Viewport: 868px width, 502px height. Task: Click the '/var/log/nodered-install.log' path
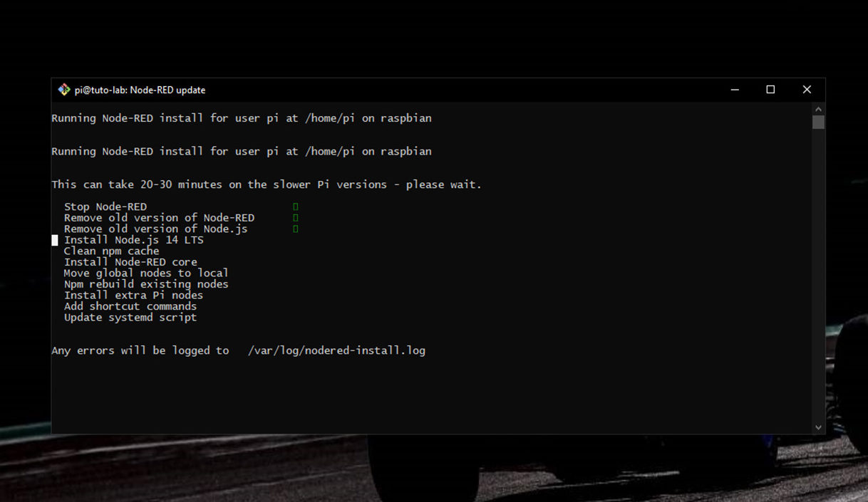336,350
